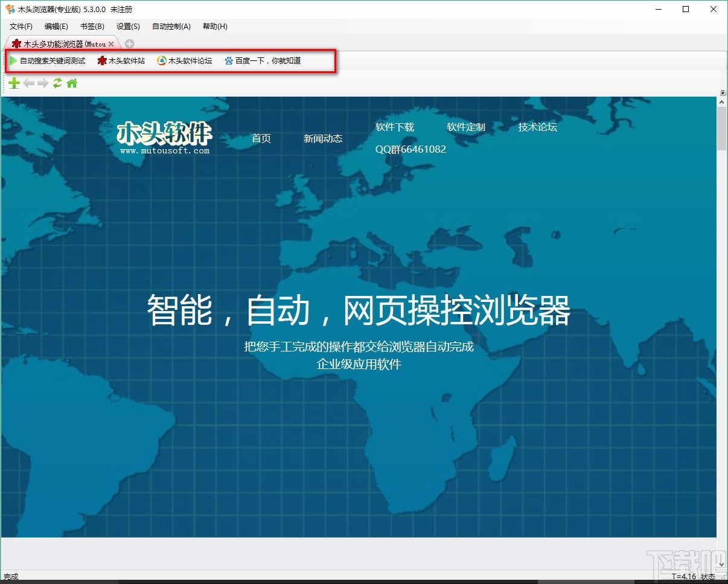Open the 木头软件站 bookmark
This screenshot has width=728, height=584.
[121, 61]
